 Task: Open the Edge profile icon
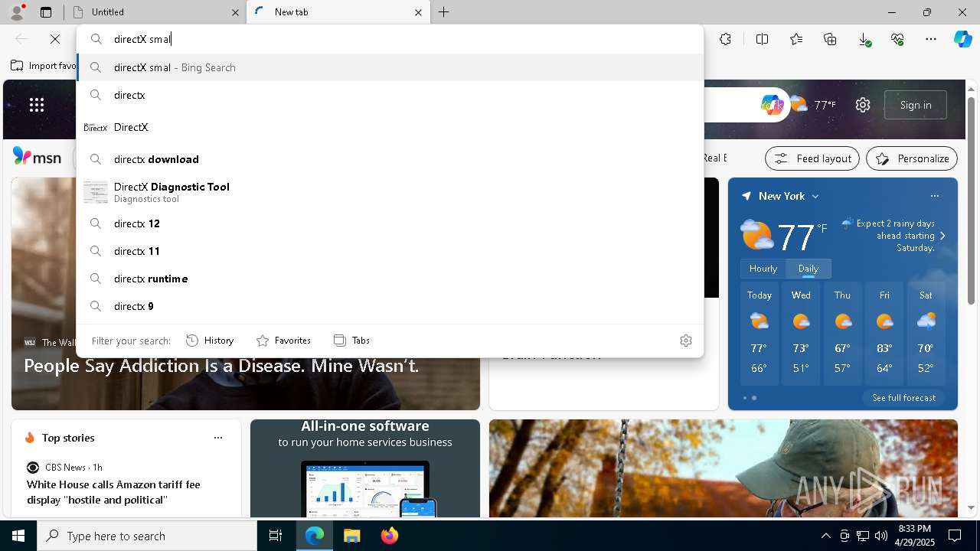coord(17,11)
